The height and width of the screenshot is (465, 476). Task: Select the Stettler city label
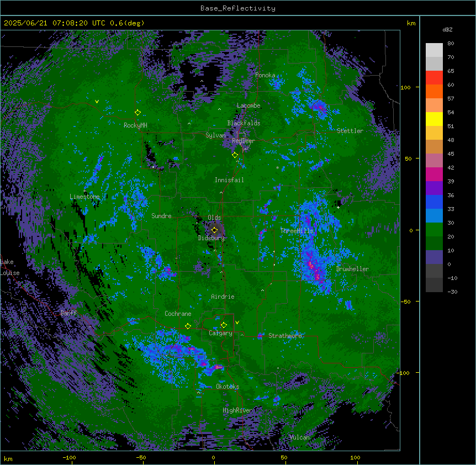(350, 131)
